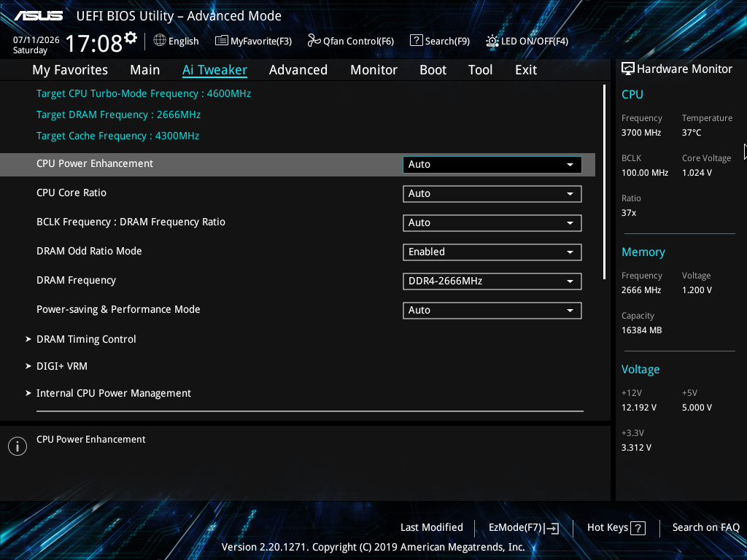Click the 100.00 MHz BCLK value

tap(645, 173)
